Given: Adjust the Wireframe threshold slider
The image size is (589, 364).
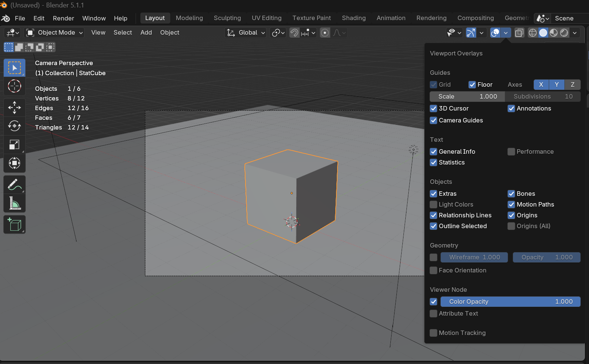Looking at the screenshot, I should 474,257.
